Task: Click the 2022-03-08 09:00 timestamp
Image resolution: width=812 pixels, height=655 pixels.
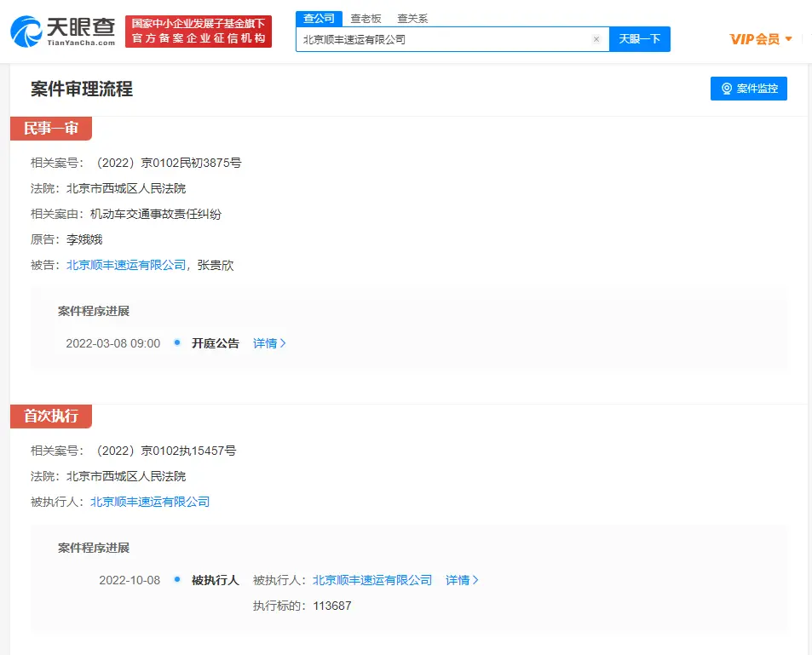Action: (112, 343)
